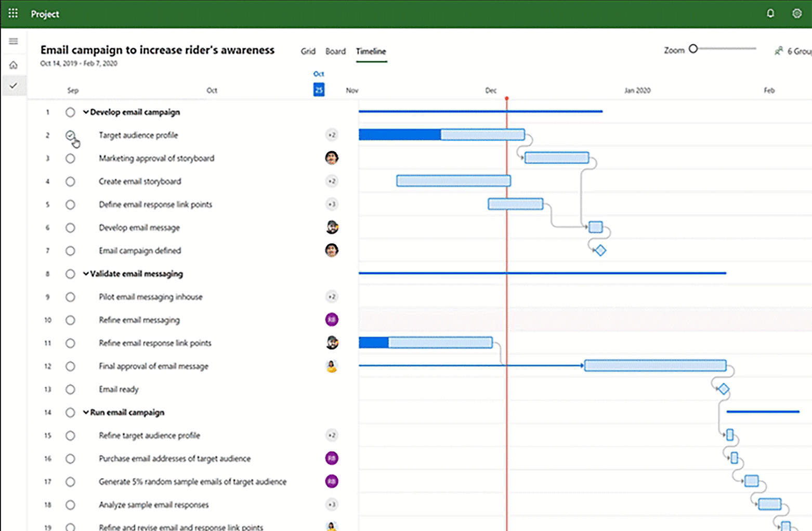
Task: Mark Refine email messaging as done
Action: (71, 320)
